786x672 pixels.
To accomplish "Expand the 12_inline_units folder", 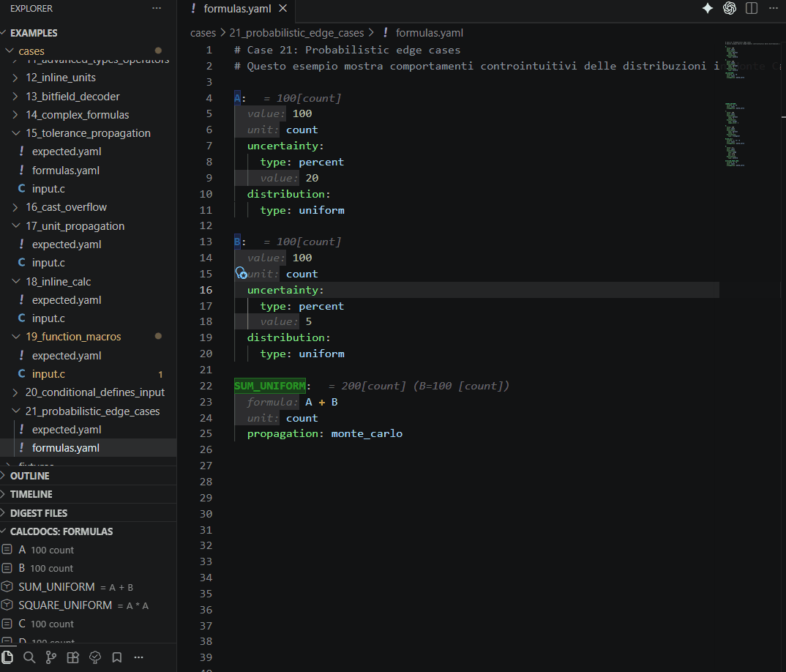I will click(15, 78).
